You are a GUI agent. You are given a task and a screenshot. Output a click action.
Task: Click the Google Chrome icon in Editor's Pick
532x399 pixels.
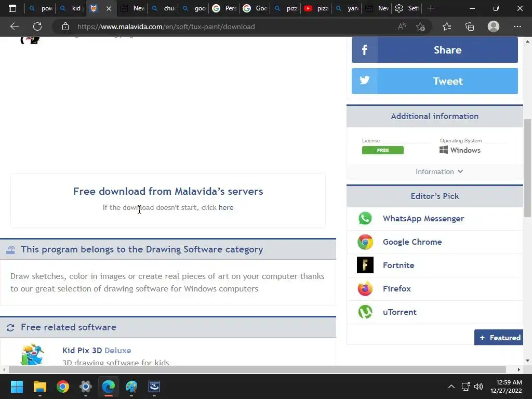[x=365, y=242]
